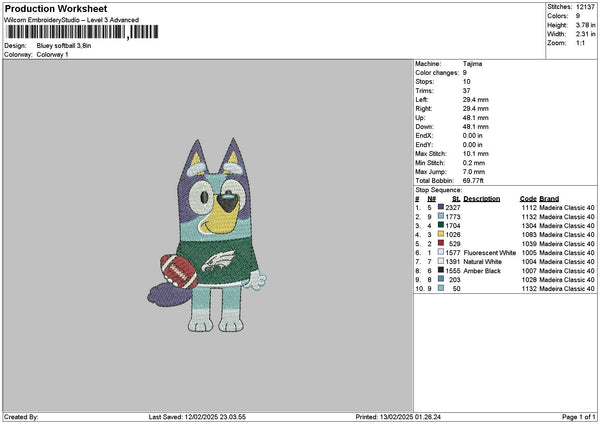Click the Min Stitch value '0.2 mm'
Image resolution: width=600 pixels, height=424 pixels.
474,163
